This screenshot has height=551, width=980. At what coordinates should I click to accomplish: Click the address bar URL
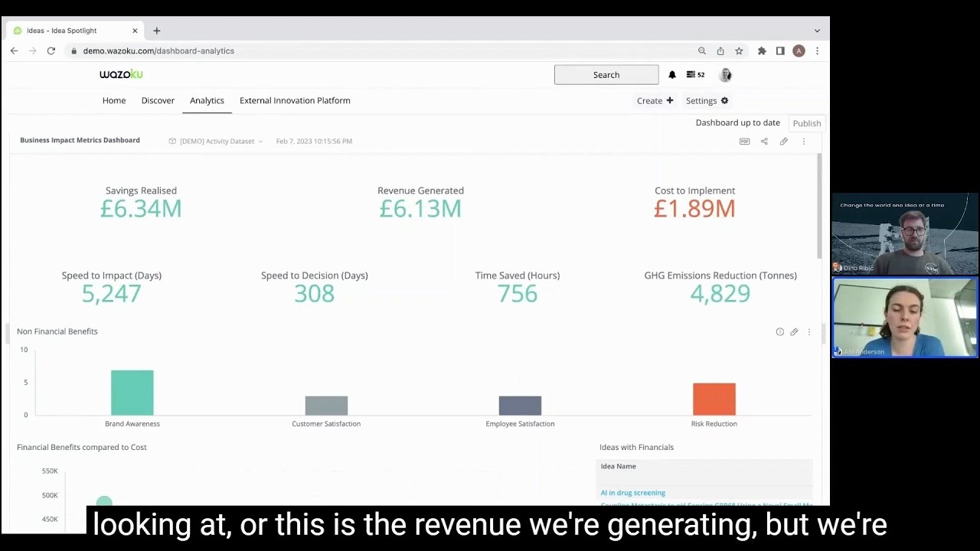pyautogui.click(x=158, y=51)
